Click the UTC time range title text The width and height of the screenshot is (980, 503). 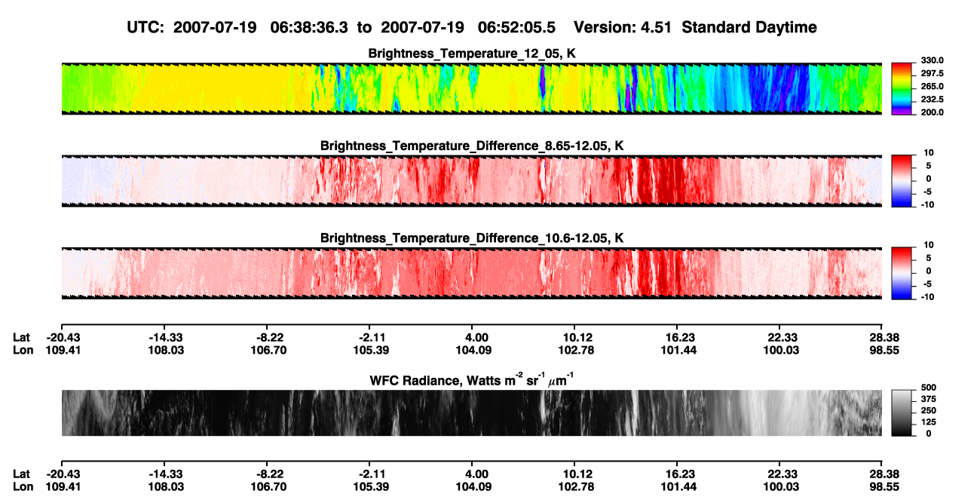tap(473, 27)
